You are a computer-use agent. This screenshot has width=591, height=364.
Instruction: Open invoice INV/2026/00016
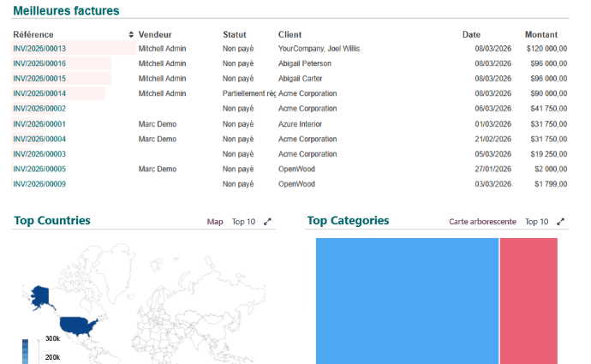point(39,63)
